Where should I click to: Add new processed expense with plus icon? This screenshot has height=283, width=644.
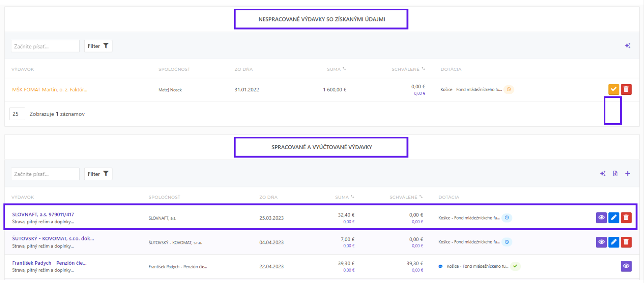[628, 174]
